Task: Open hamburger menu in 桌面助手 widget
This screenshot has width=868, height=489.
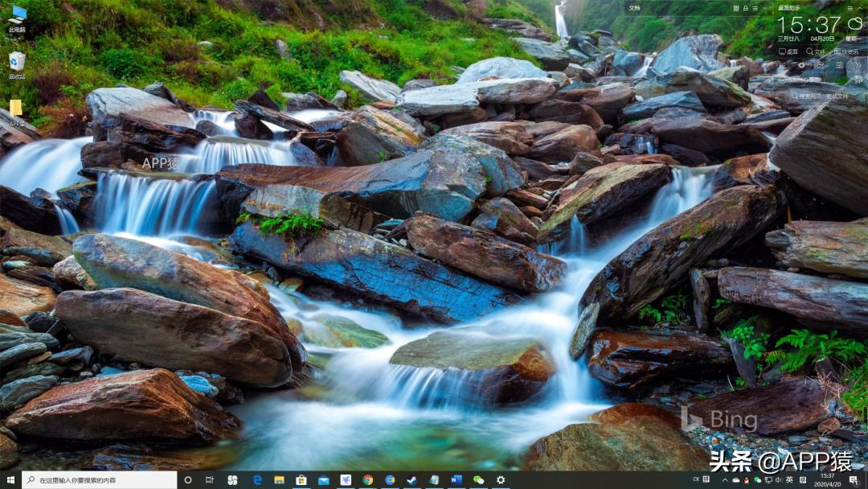Action: tap(850, 8)
